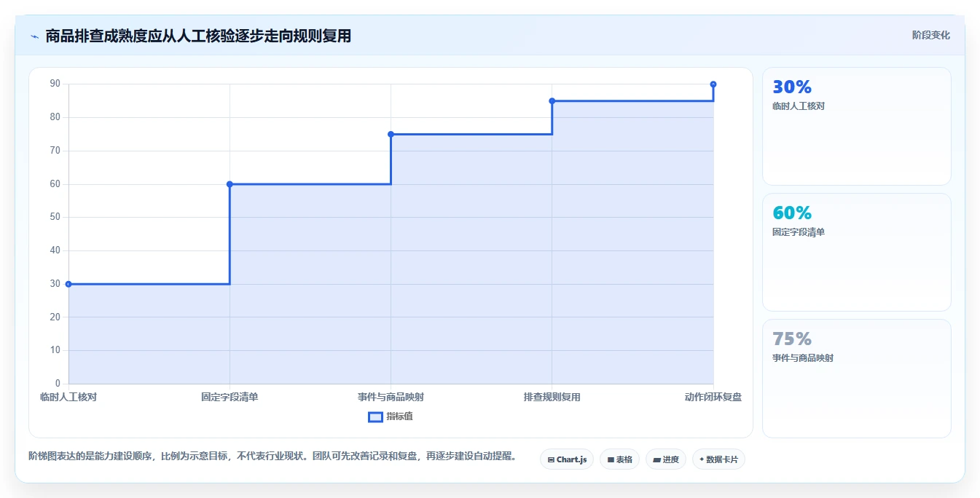Click the data point at 动作闭环复盘 (90)

click(x=713, y=84)
